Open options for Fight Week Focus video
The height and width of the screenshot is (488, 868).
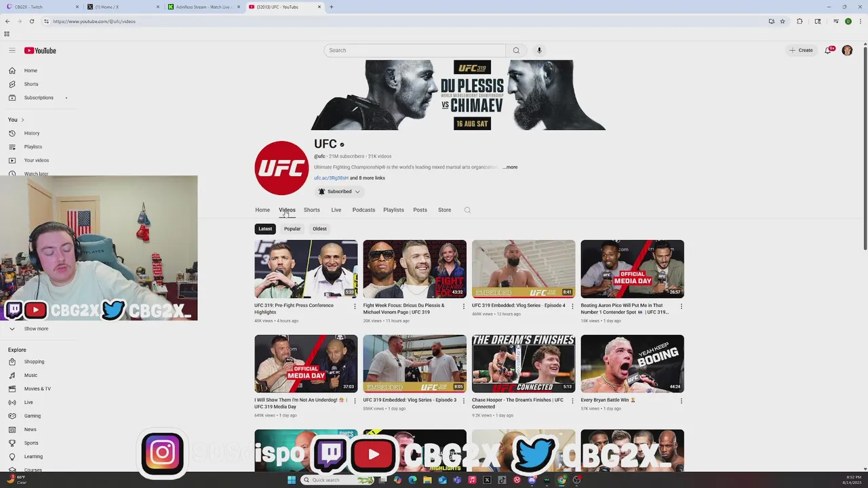463,306
